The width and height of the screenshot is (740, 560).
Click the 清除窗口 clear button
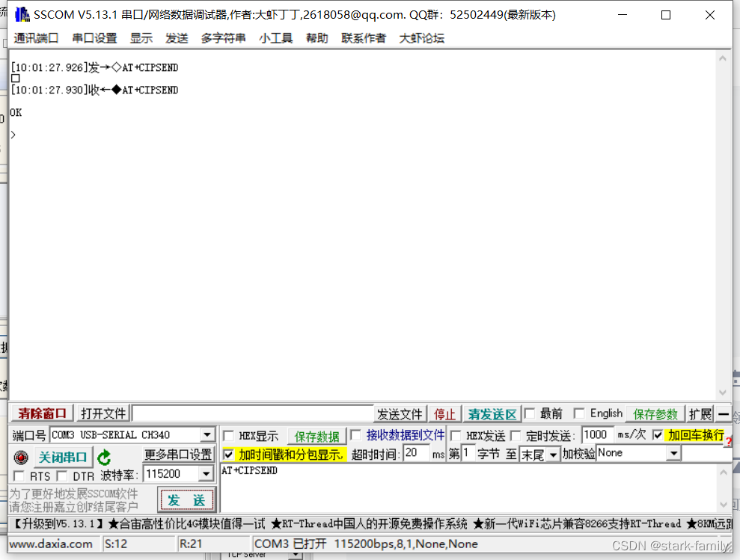click(41, 413)
